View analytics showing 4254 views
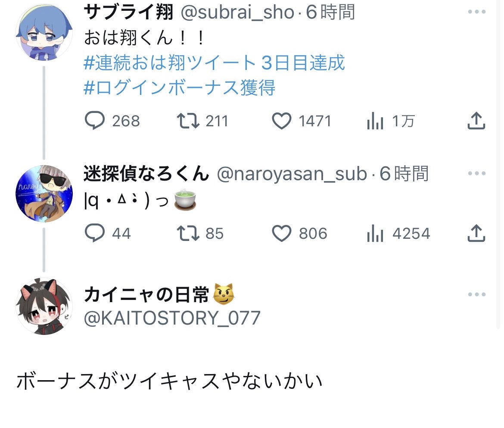Screen dimensions: 504x428 click(x=375, y=233)
